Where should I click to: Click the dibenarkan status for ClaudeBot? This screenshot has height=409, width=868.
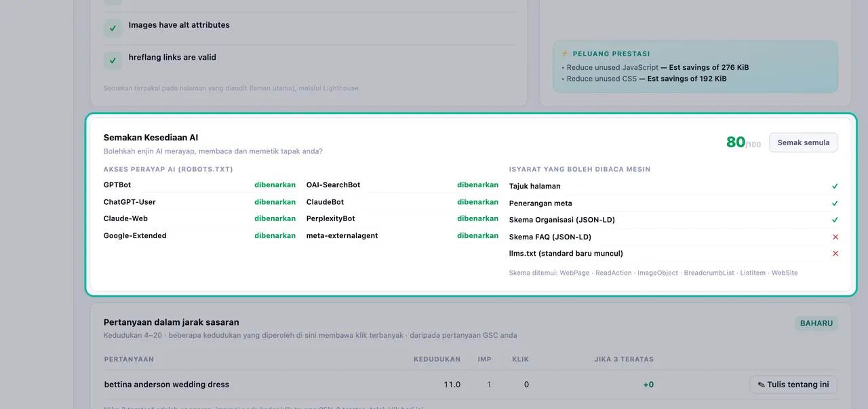(x=478, y=202)
